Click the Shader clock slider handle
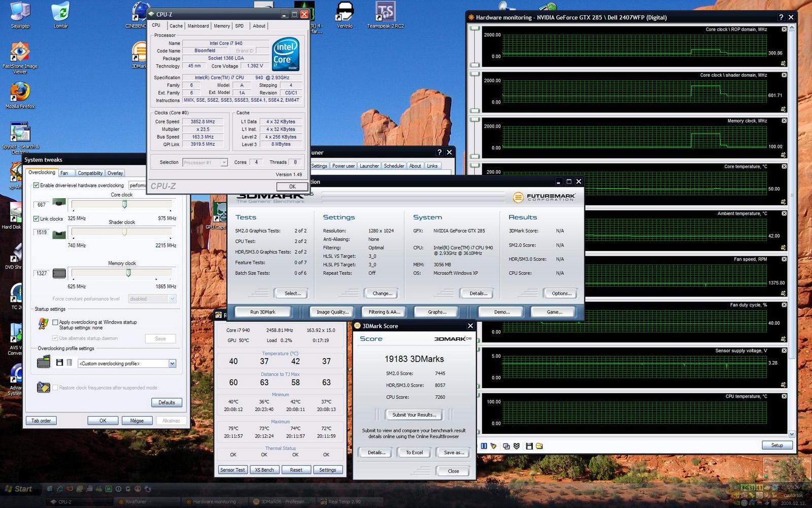This screenshot has width=812, height=508. (124, 232)
